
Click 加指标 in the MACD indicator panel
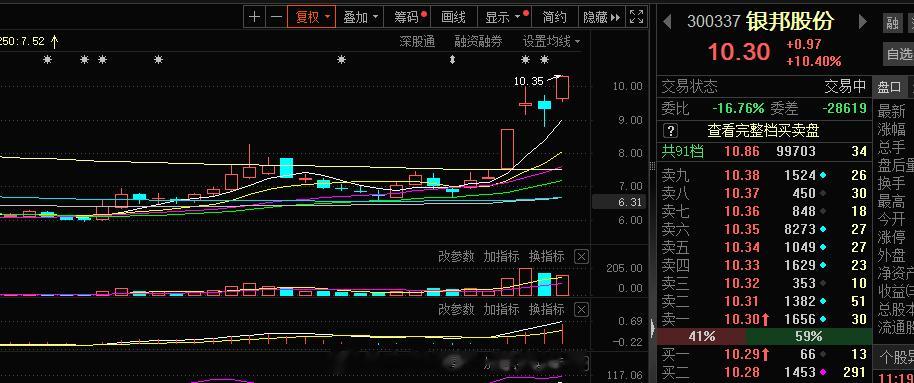pos(501,309)
